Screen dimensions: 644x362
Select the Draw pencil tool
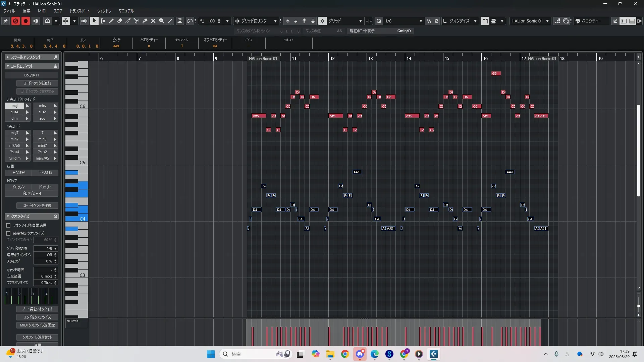(x=111, y=21)
